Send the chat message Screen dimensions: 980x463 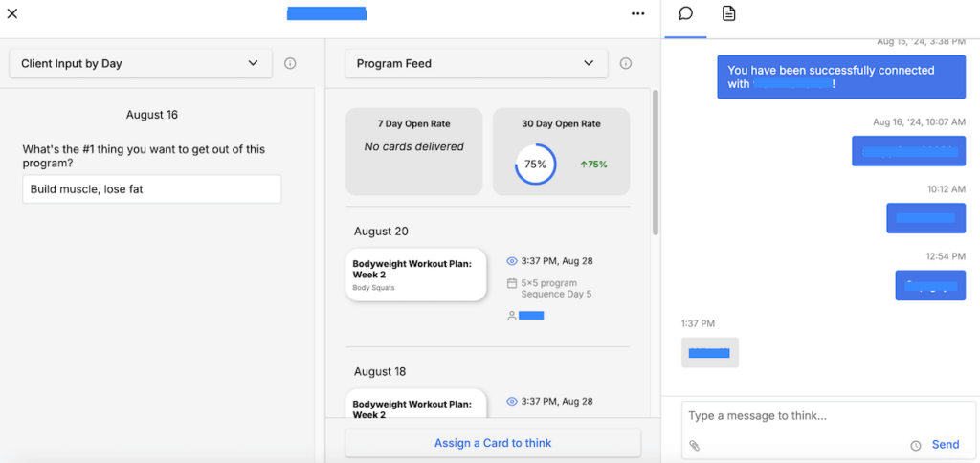click(x=946, y=445)
